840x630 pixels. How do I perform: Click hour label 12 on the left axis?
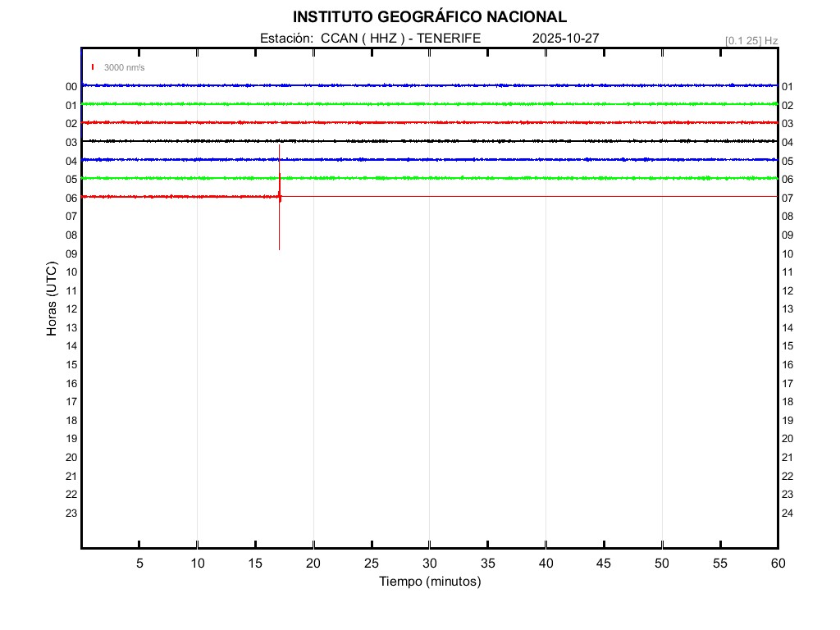point(71,308)
